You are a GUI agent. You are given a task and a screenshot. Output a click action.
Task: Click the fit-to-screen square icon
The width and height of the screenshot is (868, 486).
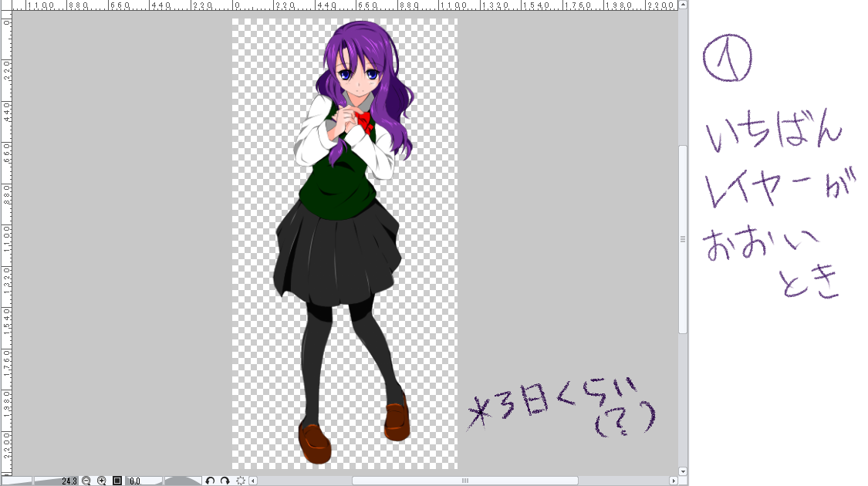click(117, 481)
